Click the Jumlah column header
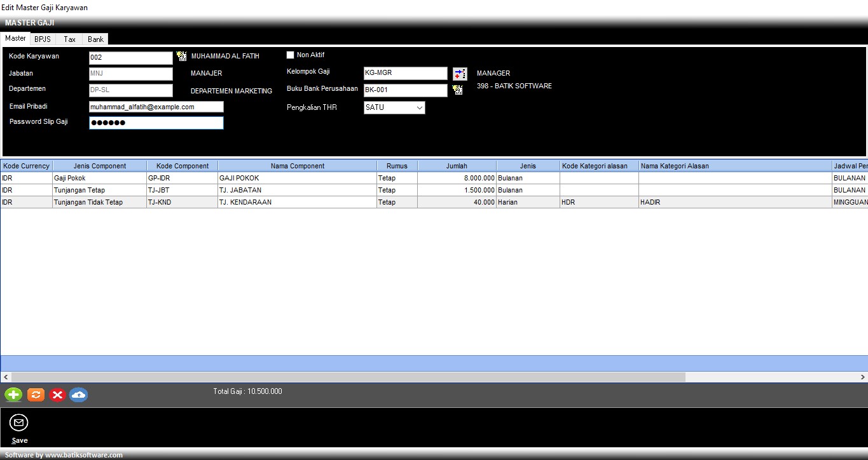Image resolution: width=868 pixels, height=460 pixels. (x=456, y=166)
